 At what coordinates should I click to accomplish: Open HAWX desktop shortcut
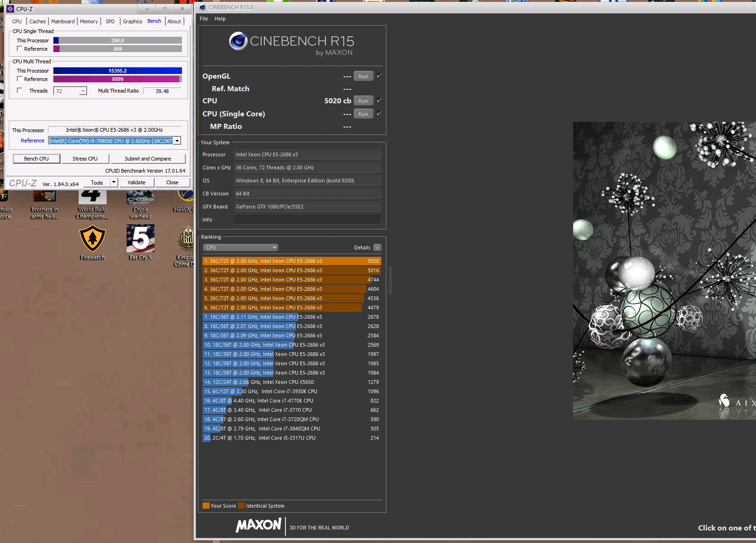point(184,201)
